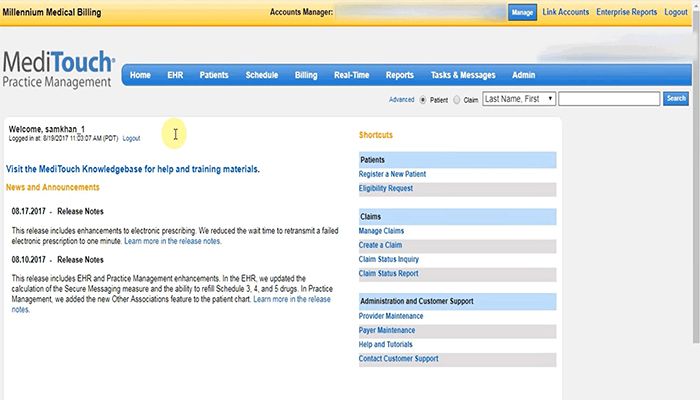Open the EHR navigation tab

pyautogui.click(x=175, y=75)
